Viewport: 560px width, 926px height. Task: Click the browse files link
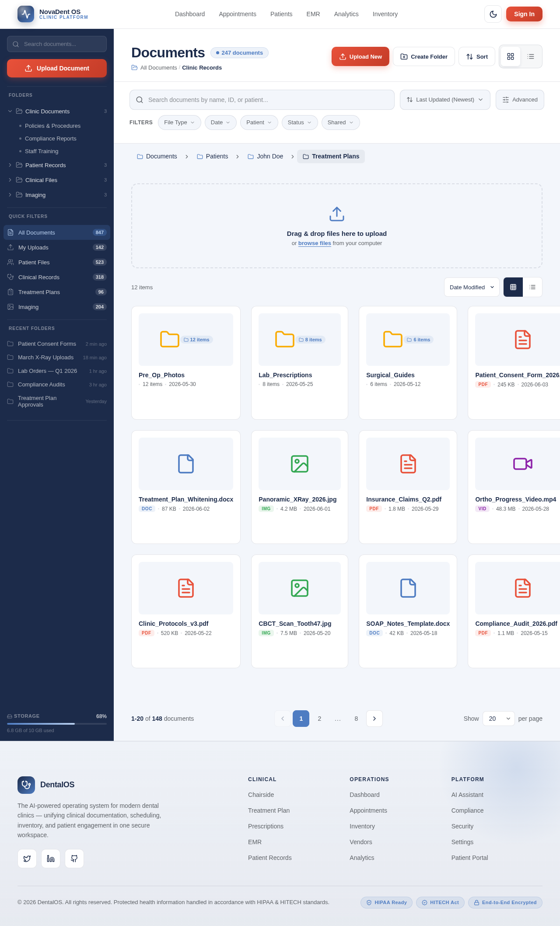click(x=315, y=243)
